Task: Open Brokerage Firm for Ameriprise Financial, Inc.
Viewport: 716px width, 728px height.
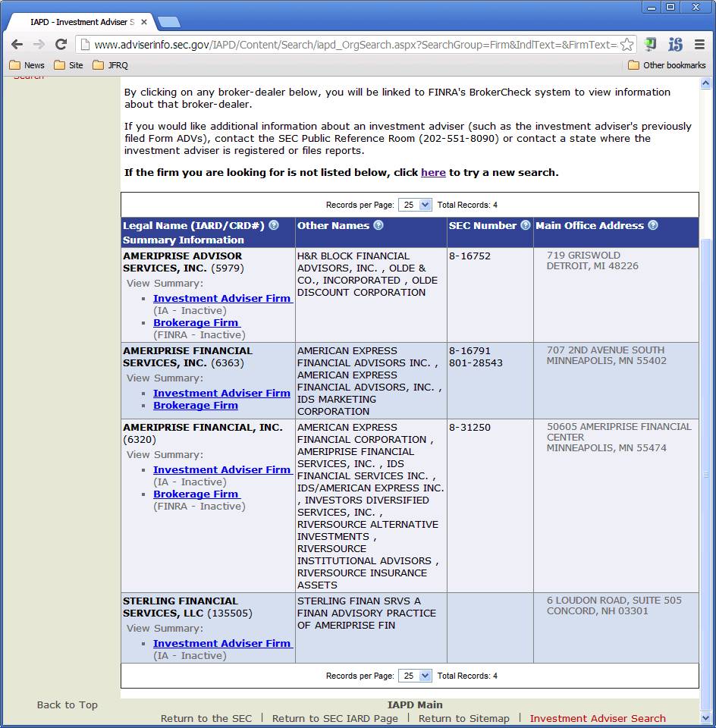Action: tap(196, 494)
